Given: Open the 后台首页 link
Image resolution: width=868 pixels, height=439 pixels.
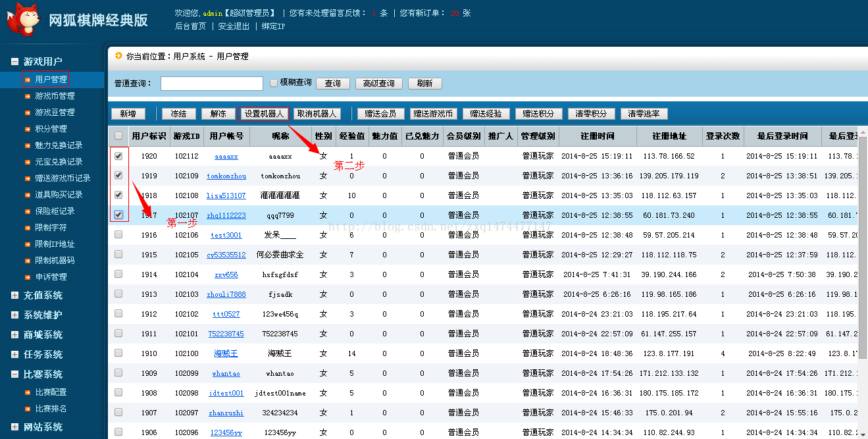Looking at the screenshot, I should (190, 26).
